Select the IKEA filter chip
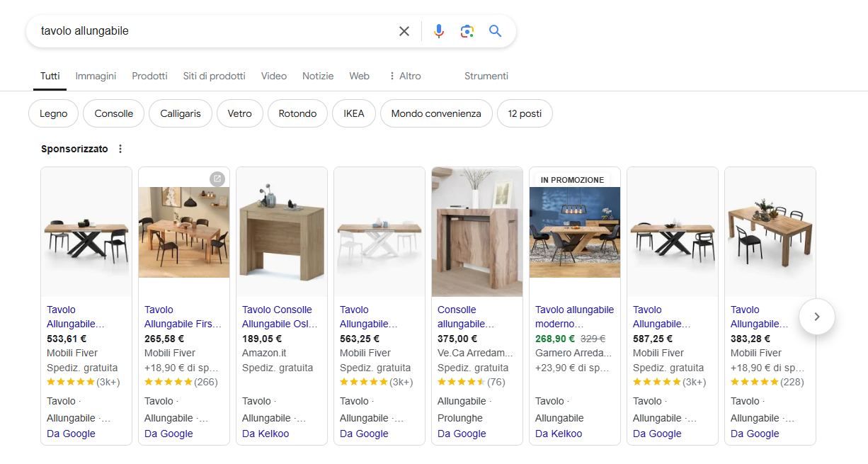Screen dimensions: 868x464 coord(354,113)
